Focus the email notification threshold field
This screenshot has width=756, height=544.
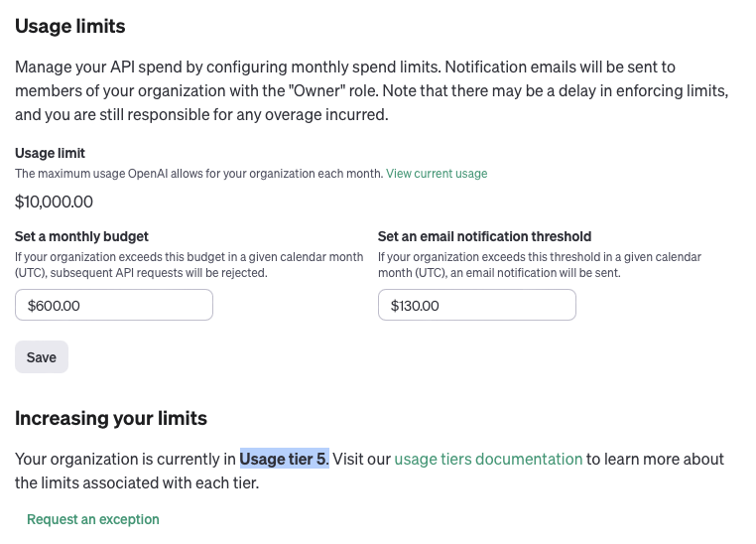pyautogui.click(x=477, y=305)
